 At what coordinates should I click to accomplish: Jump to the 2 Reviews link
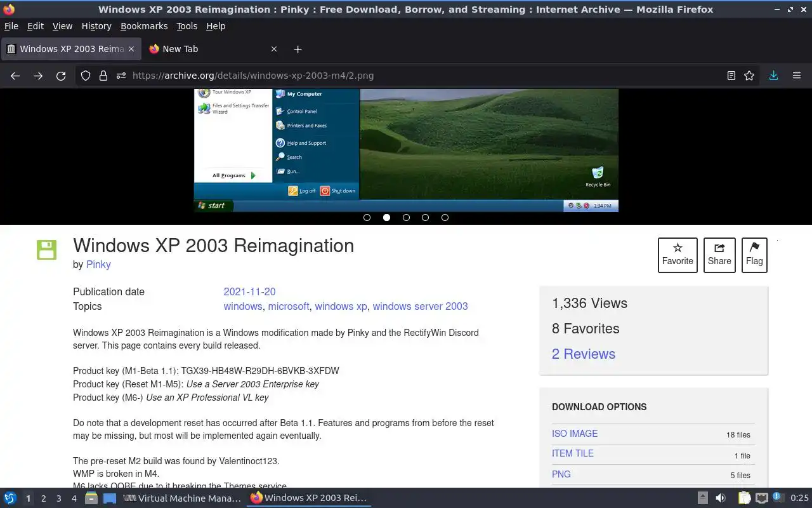[584, 354]
